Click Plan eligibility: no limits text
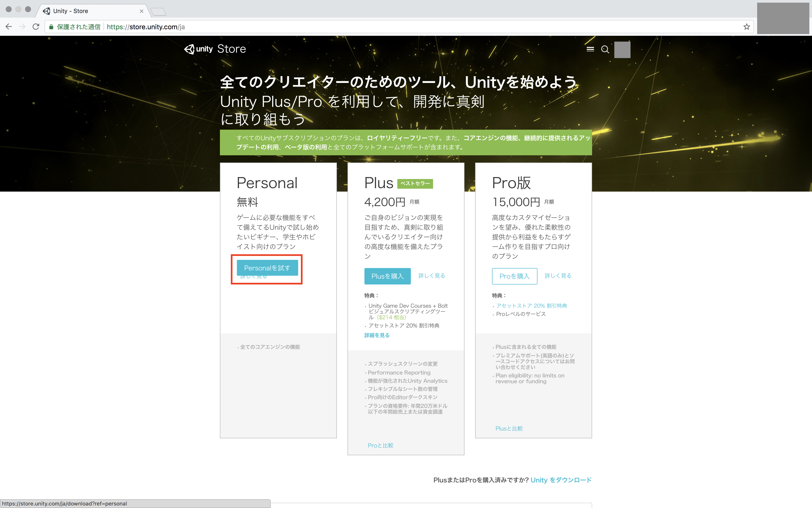The image size is (812, 508). 530,378
